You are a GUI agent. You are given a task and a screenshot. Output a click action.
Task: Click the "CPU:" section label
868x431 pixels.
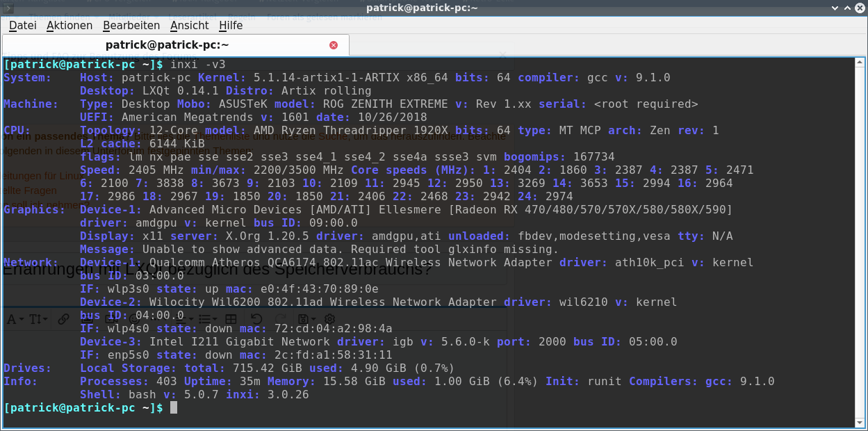[x=17, y=130]
